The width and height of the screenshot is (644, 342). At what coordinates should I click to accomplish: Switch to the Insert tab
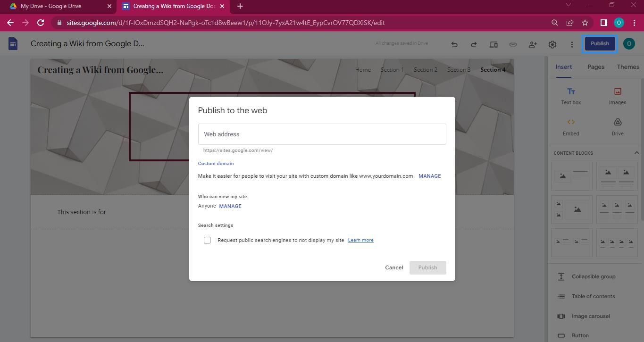[563, 67]
